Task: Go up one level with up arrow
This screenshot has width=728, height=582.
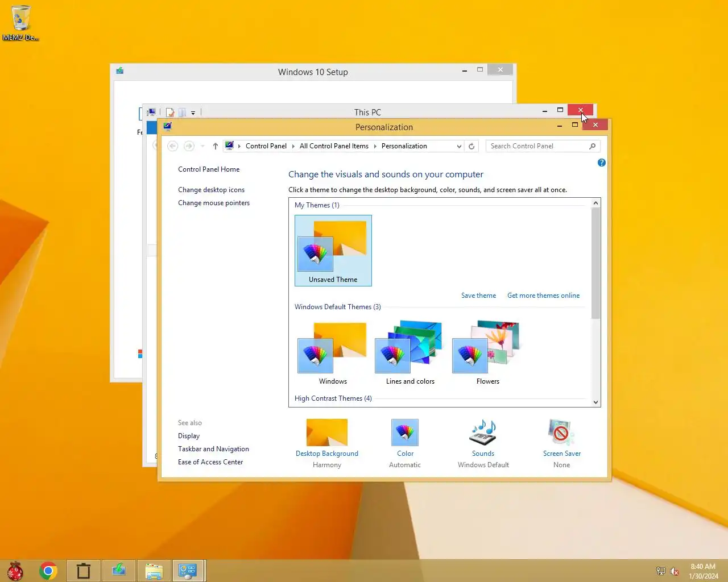Action: tap(216, 146)
